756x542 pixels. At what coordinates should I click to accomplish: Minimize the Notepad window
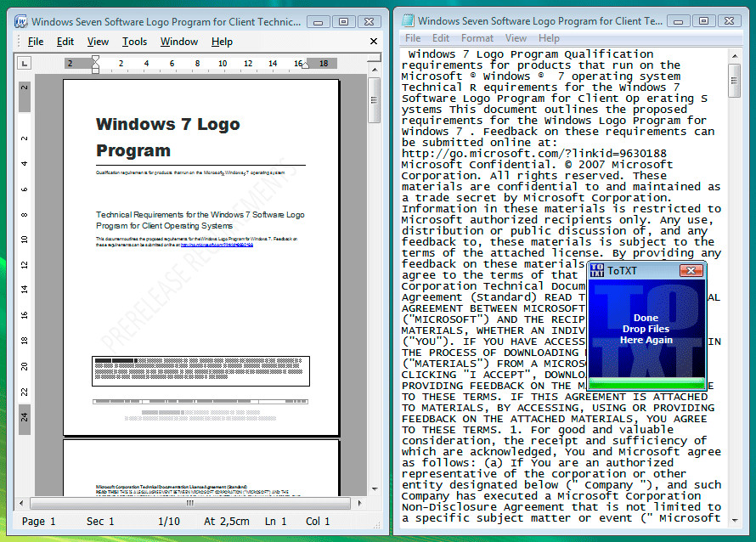[x=679, y=21]
